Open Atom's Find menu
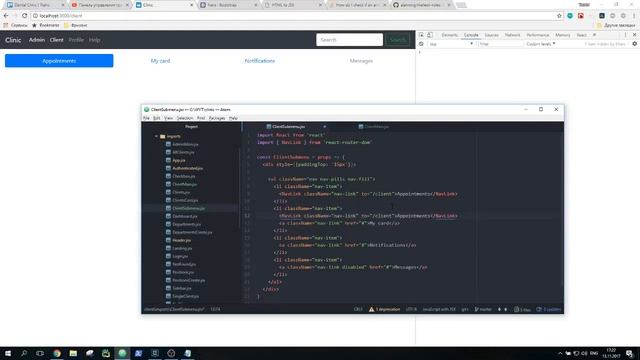The image size is (640, 360). [201, 118]
